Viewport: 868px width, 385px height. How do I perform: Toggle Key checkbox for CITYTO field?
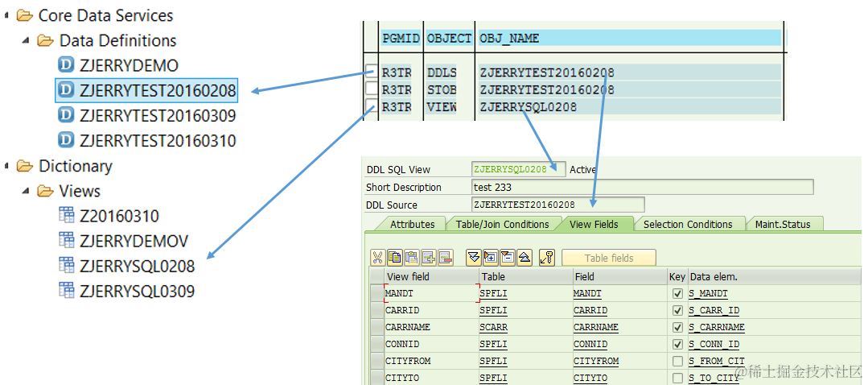[677, 378]
